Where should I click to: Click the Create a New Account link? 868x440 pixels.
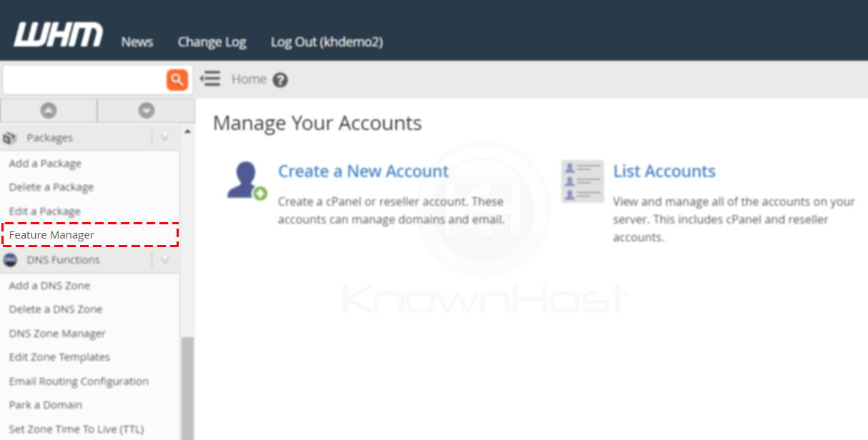click(x=361, y=171)
